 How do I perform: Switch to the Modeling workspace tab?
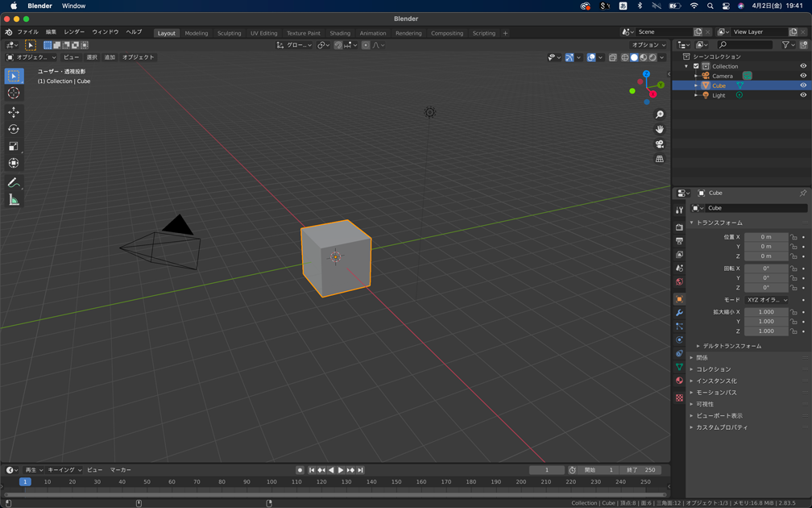pos(197,33)
